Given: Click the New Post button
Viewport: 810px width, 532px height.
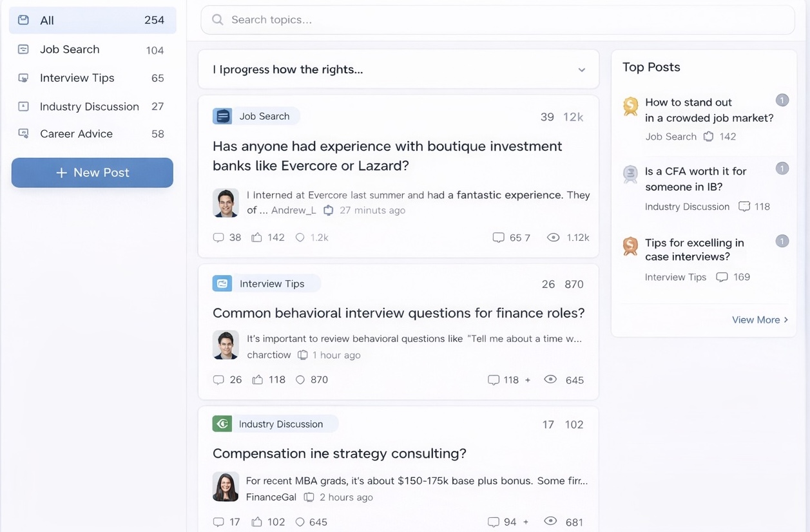Looking at the screenshot, I should 92,173.
